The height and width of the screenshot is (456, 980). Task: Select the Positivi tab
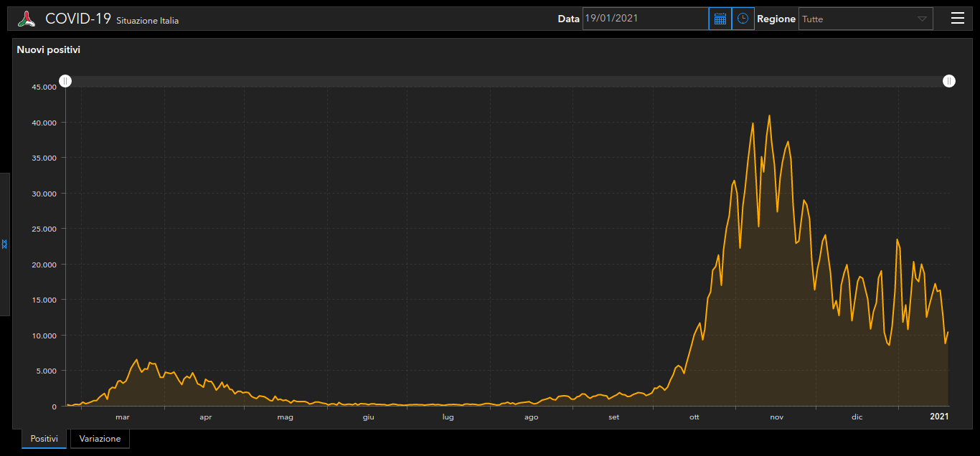coord(44,439)
